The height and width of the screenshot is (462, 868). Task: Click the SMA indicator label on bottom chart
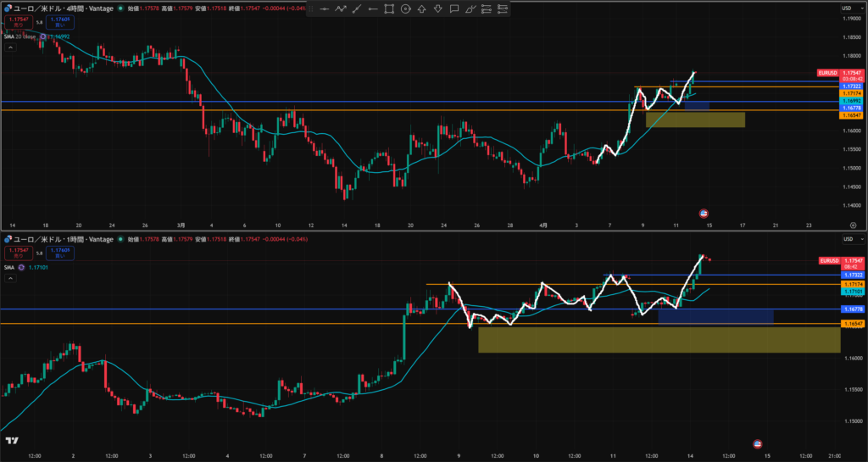10,266
